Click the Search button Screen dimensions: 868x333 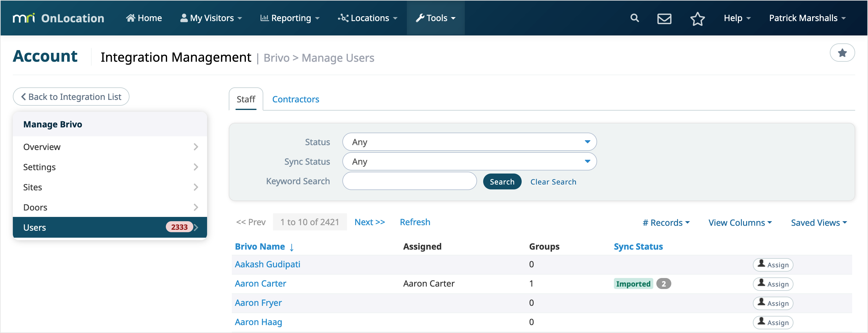click(x=502, y=182)
